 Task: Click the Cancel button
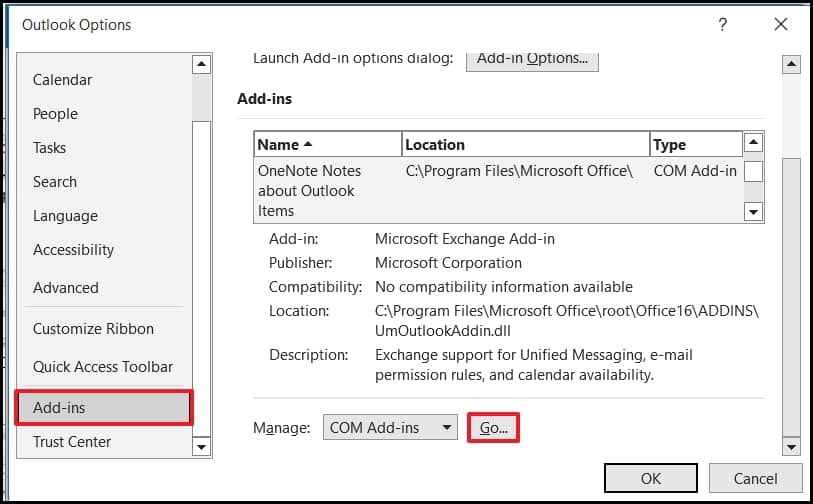755,478
